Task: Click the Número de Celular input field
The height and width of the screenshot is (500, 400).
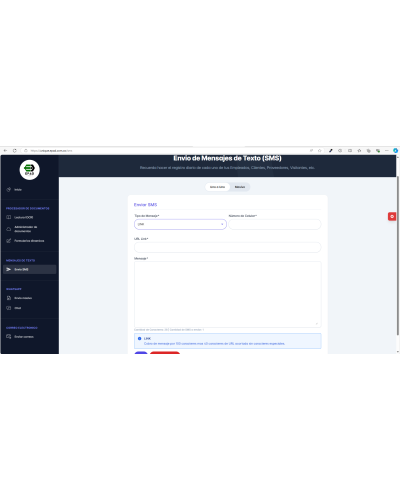Action: pos(275,224)
